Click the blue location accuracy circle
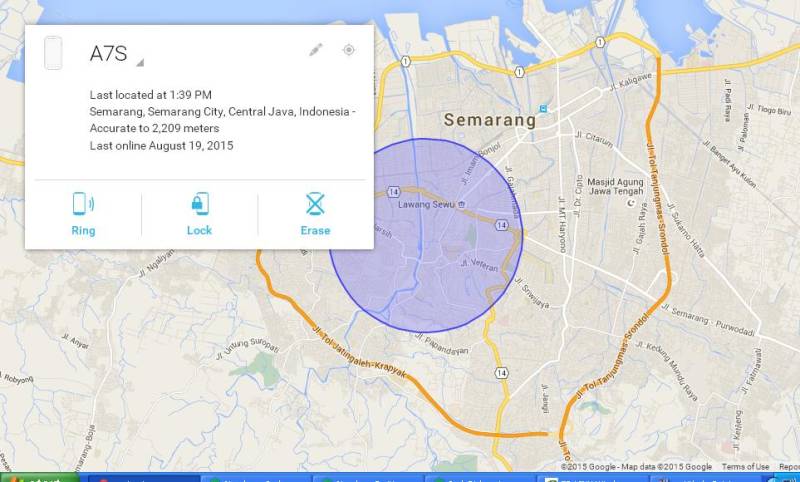 tap(426, 235)
